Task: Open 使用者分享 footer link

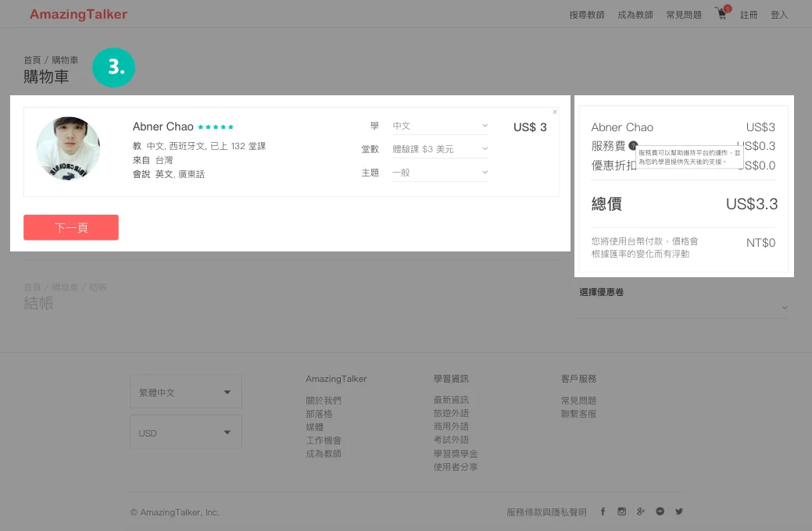Action: tap(456, 467)
